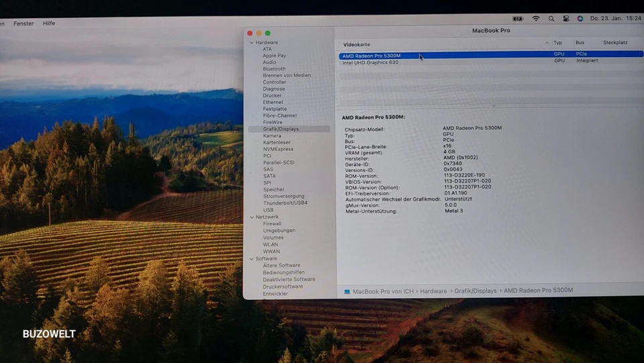The image size is (644, 363).
Task: Click the VRAM value 4 GB
Action: coord(449,152)
